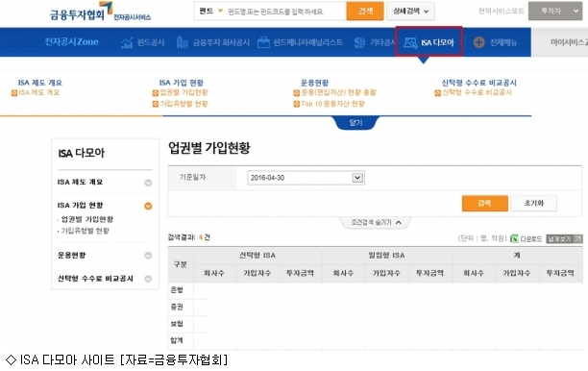Click the 기타공시 globe icon
This screenshot has width=588, height=371.
coord(359,42)
